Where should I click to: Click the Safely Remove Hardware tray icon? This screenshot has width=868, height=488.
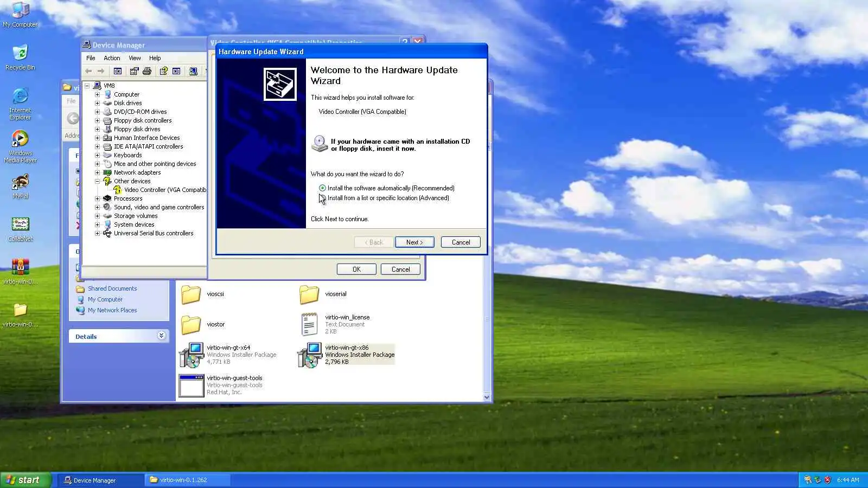point(818,480)
